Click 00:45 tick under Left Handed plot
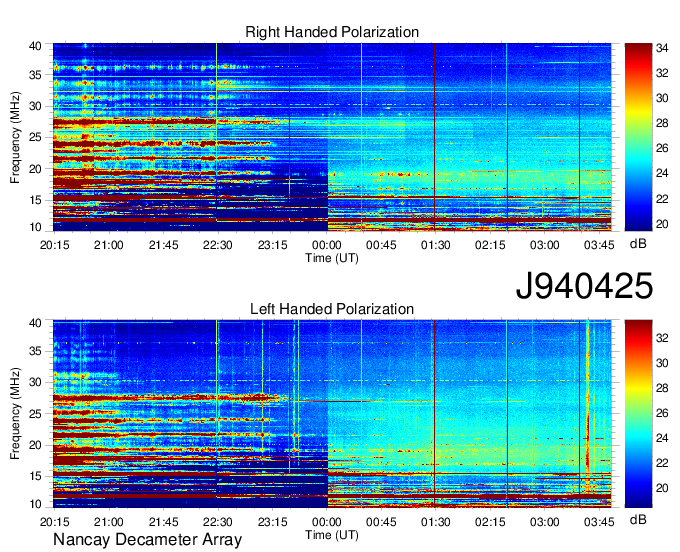This screenshot has height=552, width=680. pyautogui.click(x=381, y=522)
